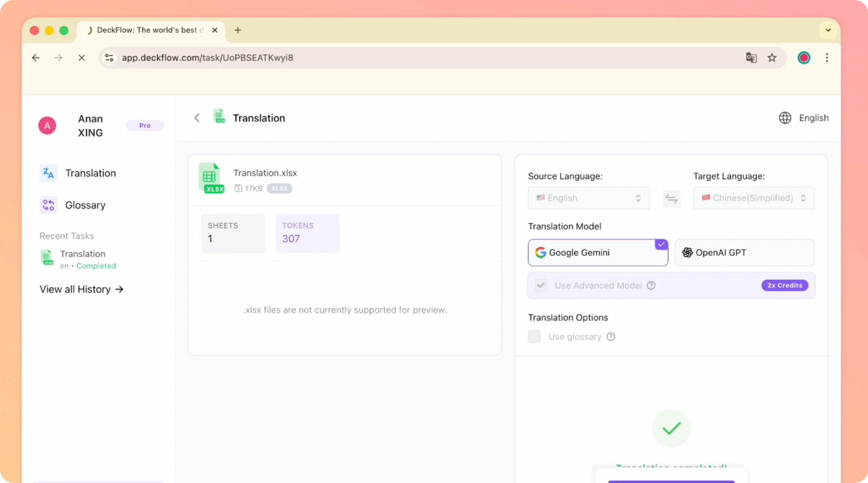Click the address bar URL
Screen dimensions: 868x483
tap(207, 58)
